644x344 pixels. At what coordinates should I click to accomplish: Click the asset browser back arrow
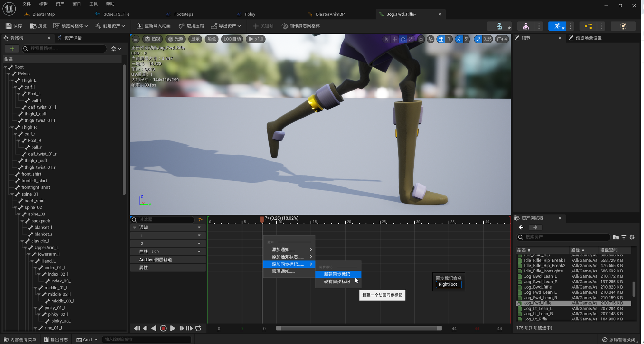coord(521,227)
